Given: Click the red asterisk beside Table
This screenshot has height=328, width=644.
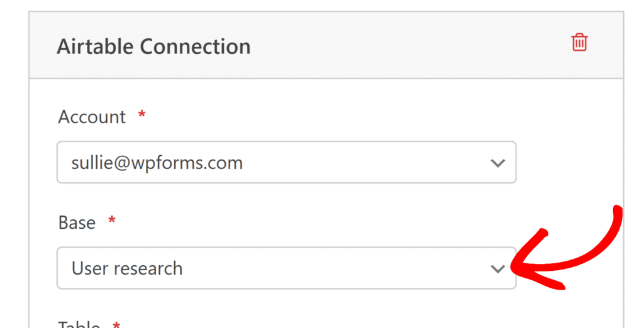Looking at the screenshot, I should click(x=116, y=324).
